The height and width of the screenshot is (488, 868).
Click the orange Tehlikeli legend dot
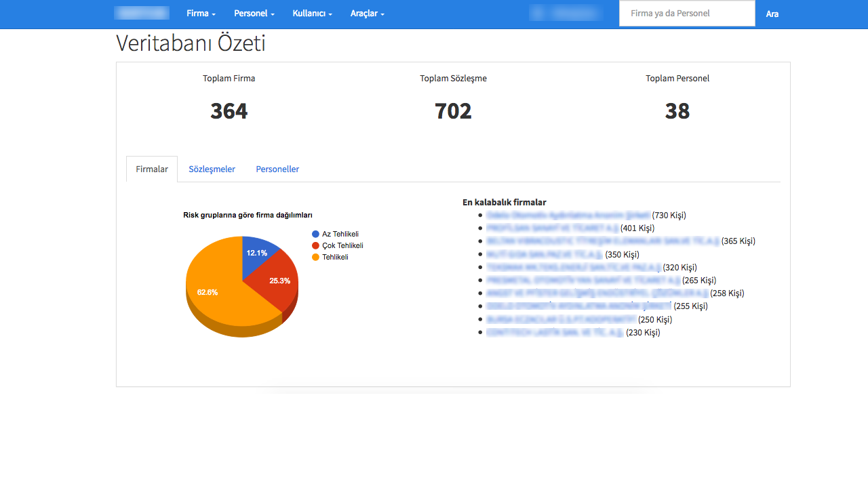[x=315, y=257]
